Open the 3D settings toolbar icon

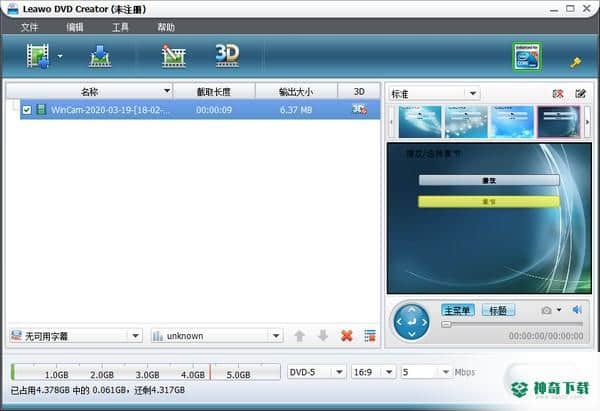tap(227, 56)
